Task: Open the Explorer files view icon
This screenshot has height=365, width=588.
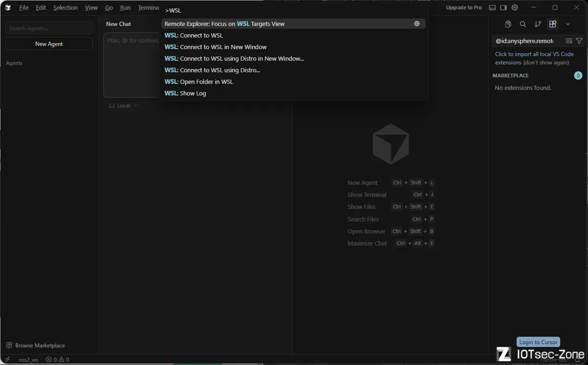Action: coord(508,24)
